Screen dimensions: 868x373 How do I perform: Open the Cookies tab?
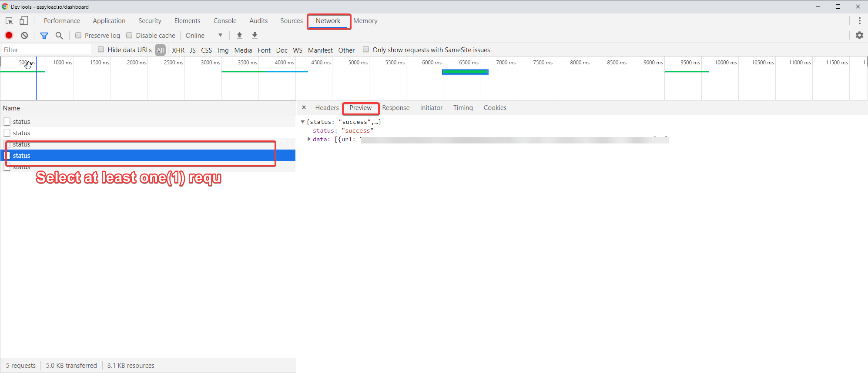point(495,108)
